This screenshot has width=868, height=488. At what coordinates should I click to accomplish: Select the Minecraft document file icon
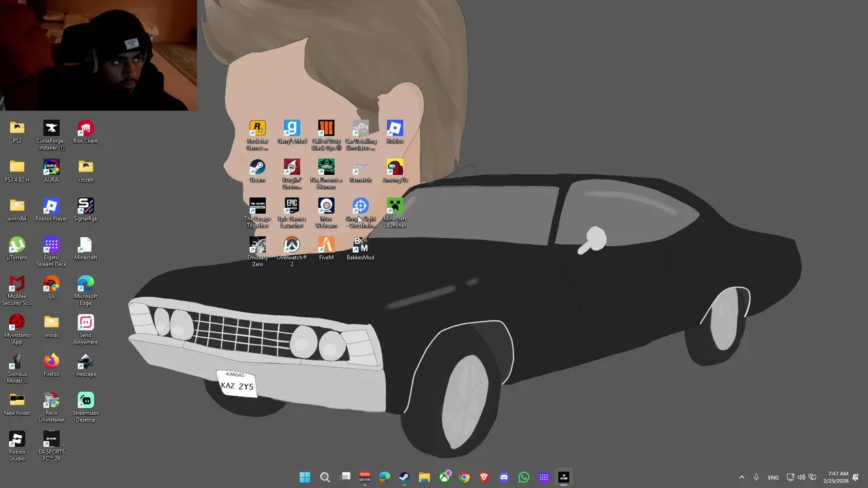(x=85, y=248)
